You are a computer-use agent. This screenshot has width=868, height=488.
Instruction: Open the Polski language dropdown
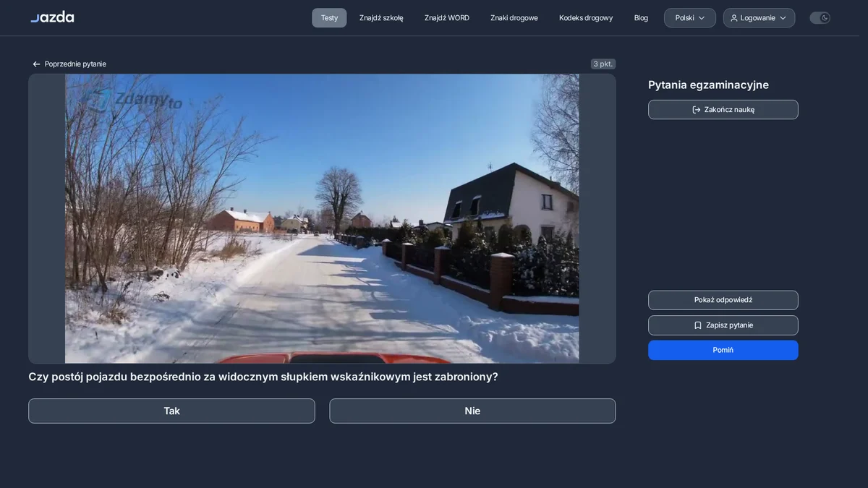690,18
